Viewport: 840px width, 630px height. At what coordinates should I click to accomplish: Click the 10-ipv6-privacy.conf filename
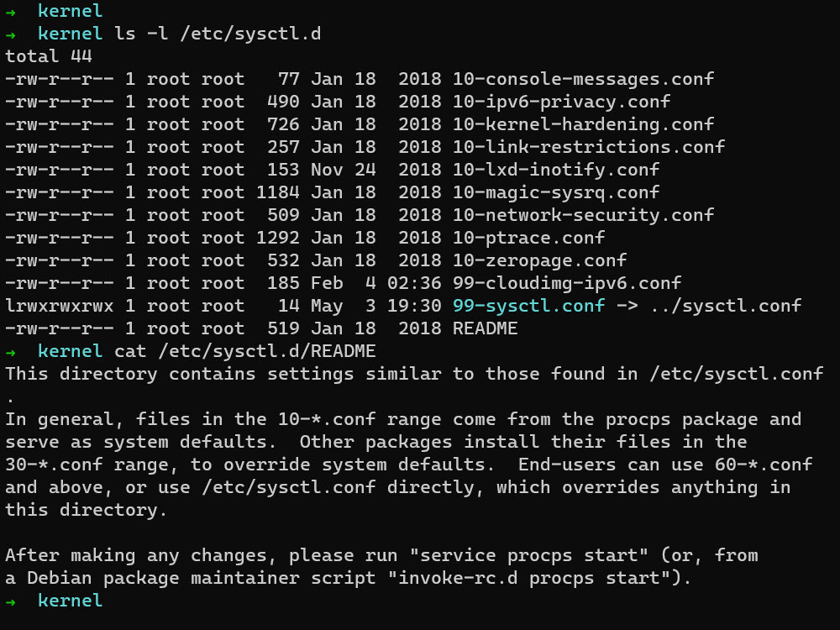click(x=561, y=102)
